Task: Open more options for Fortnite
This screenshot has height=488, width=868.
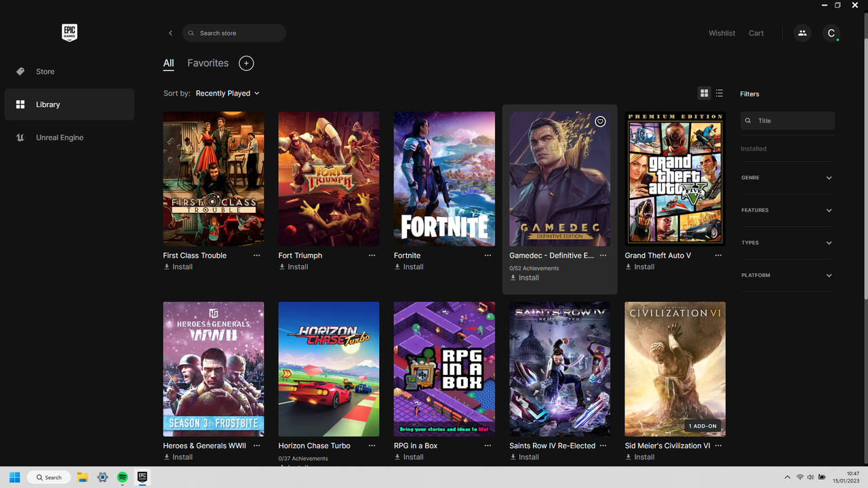Action: [488, 256]
